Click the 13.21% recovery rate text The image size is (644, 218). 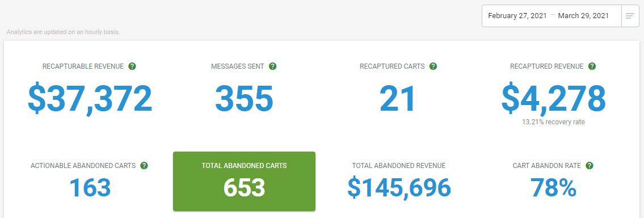(553, 122)
